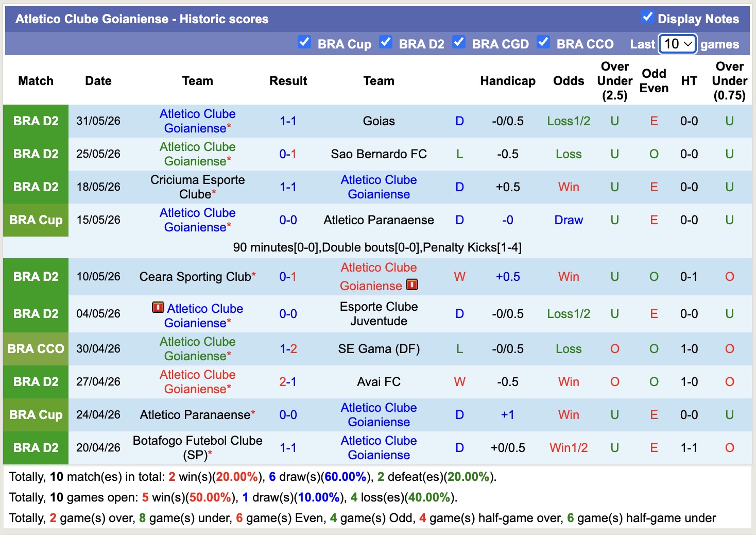Click Botafogo Futebol Clube (SP) team name
The height and width of the screenshot is (535, 756).
(x=197, y=448)
